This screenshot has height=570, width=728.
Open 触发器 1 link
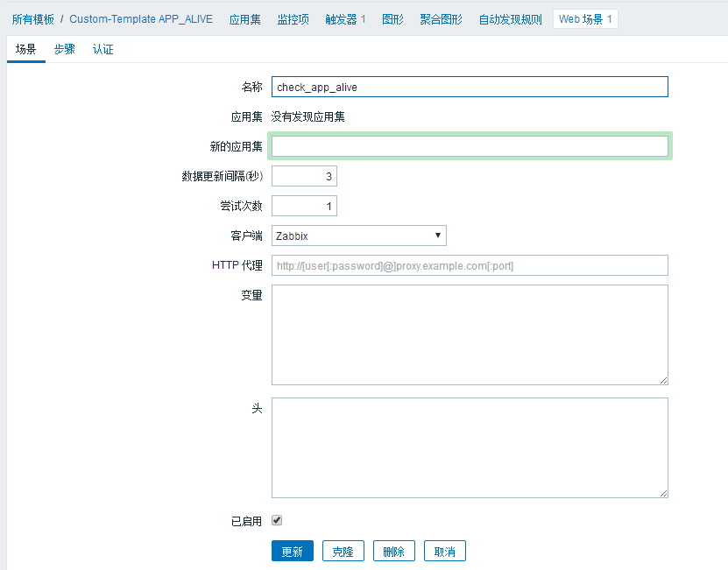[x=345, y=19]
